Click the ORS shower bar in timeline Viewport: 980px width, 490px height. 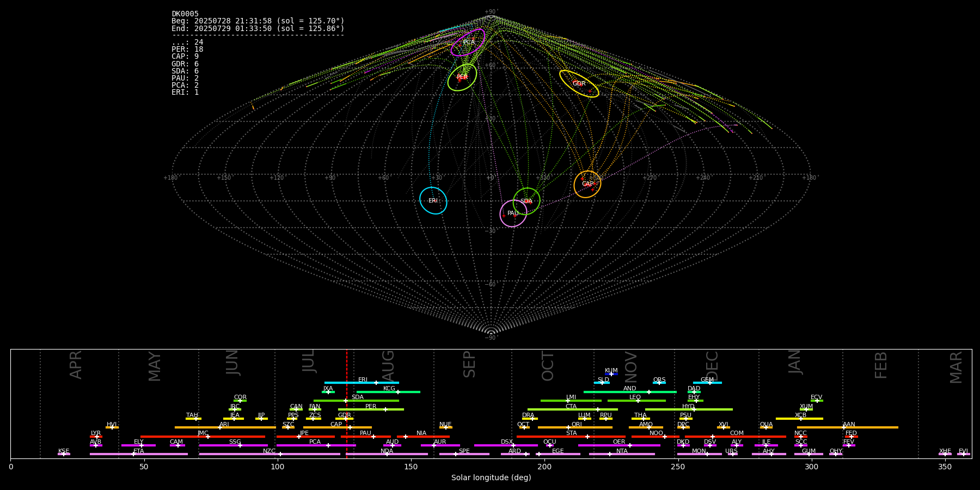tap(659, 383)
